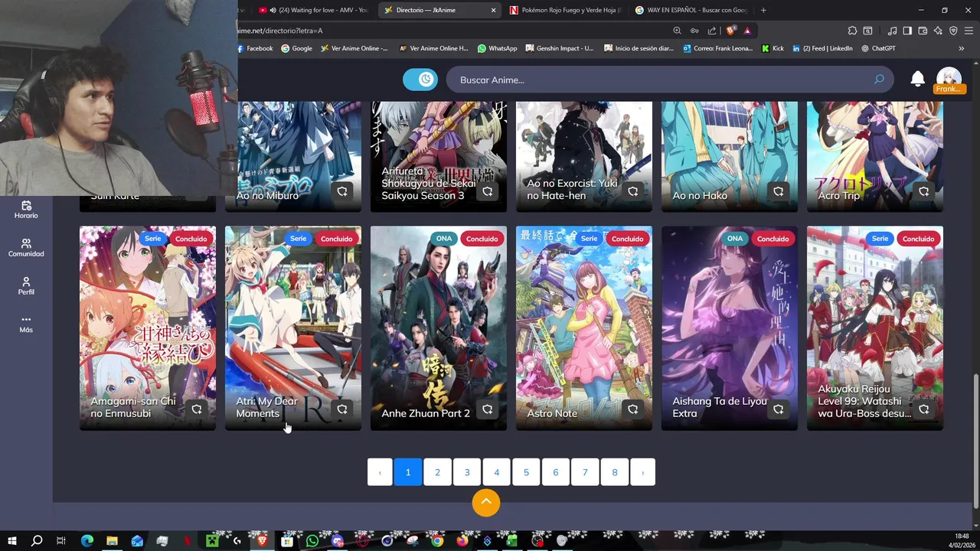
Task: Open the notifications bell
Action: coord(917,79)
